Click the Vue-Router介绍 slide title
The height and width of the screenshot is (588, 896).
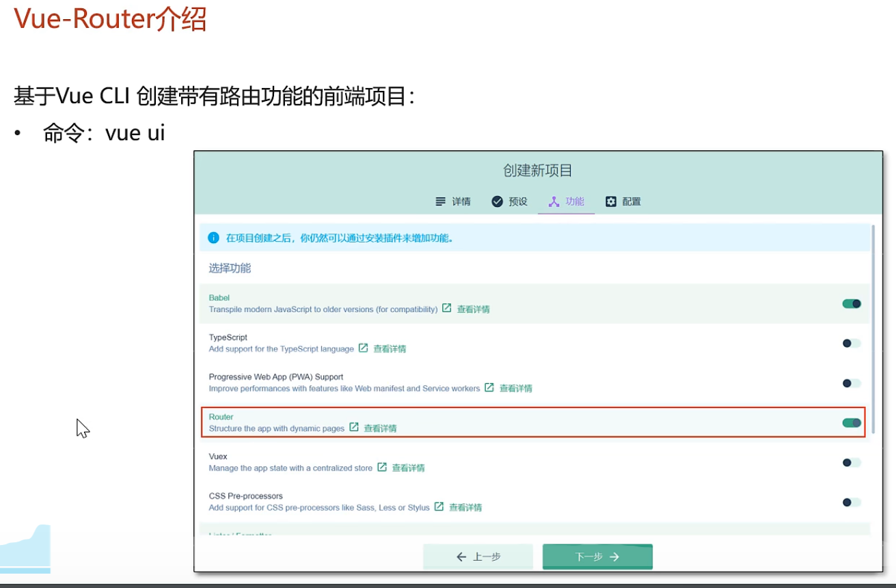click(x=110, y=18)
